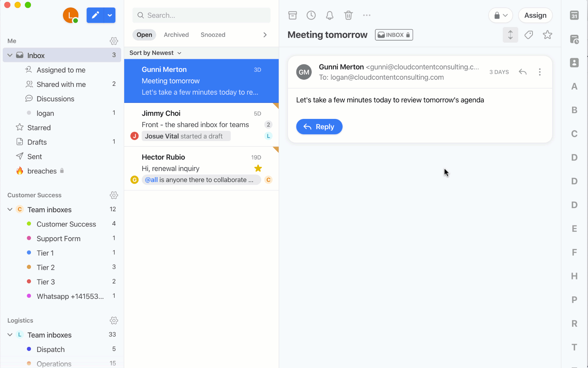Open Shared with me
The image size is (588, 368).
point(62,84)
